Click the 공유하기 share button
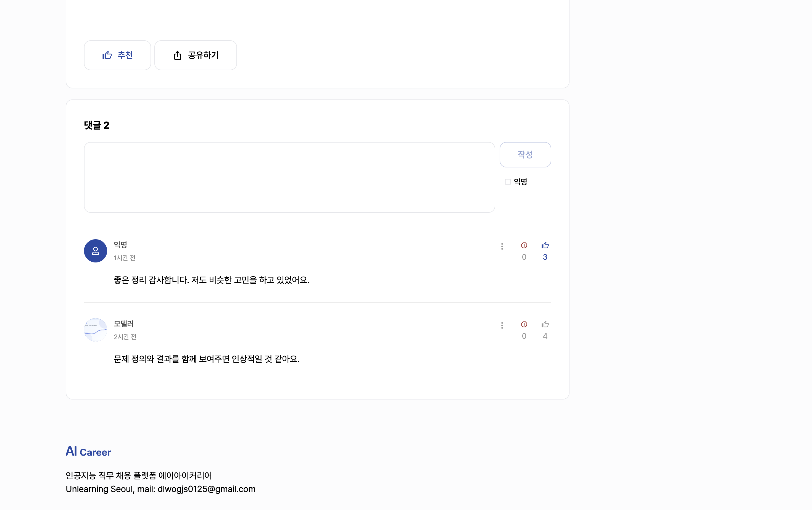The width and height of the screenshot is (812, 510). coord(196,55)
